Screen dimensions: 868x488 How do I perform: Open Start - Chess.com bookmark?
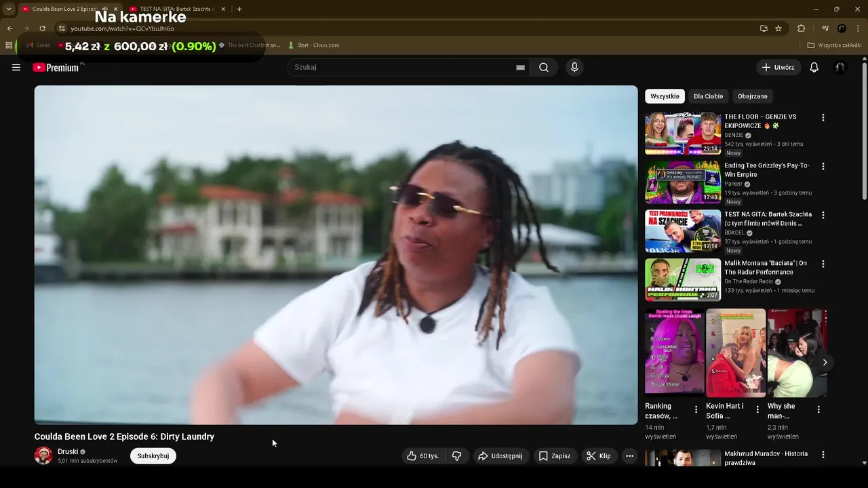click(x=313, y=45)
